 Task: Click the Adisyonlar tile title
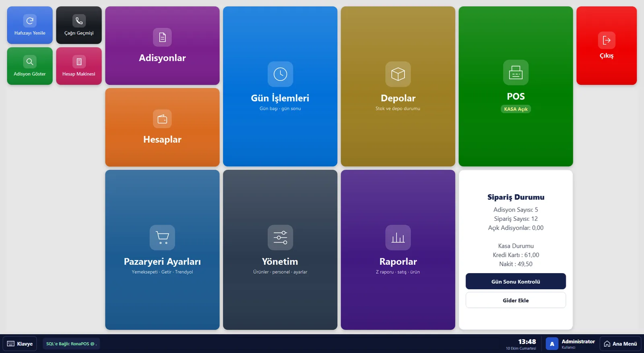pos(162,58)
